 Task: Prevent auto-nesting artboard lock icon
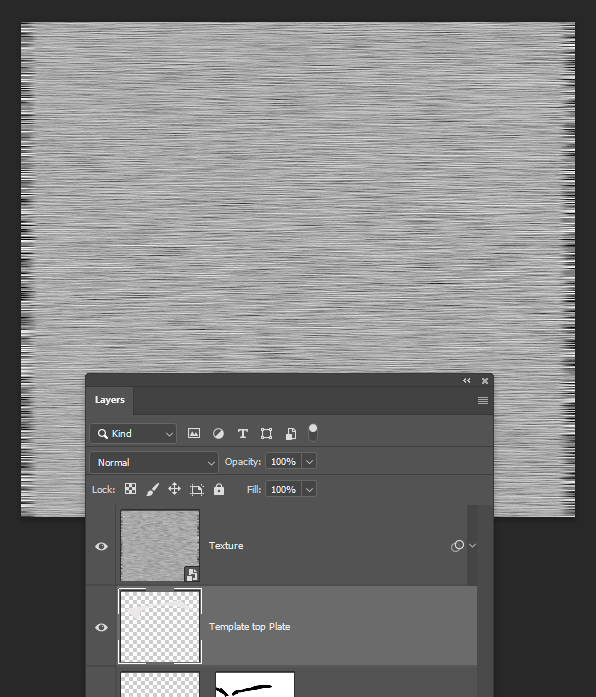(x=196, y=489)
